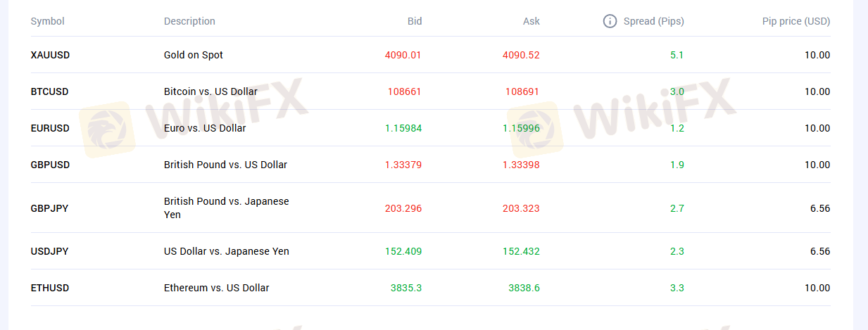Pick the USDJPY symbol
Screen dimensions: 868x330
[x=50, y=251]
